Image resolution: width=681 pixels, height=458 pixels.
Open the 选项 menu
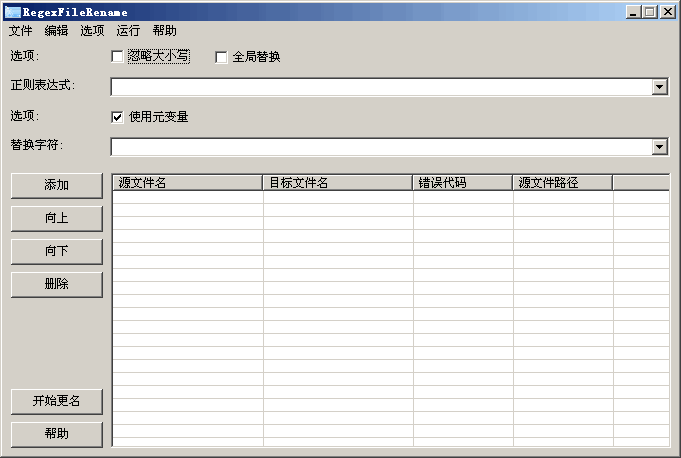pyautogui.click(x=92, y=31)
